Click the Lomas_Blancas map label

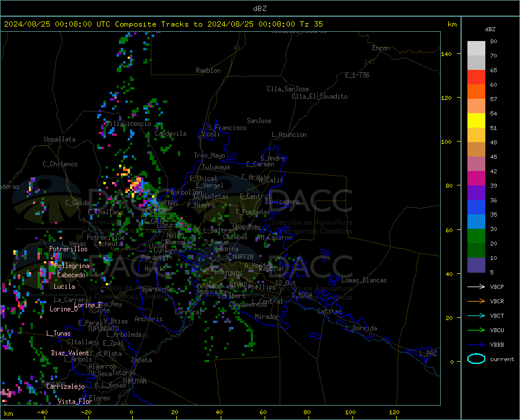click(364, 280)
